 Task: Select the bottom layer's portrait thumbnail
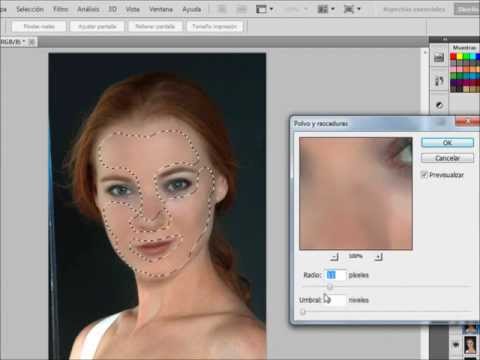click(470, 345)
